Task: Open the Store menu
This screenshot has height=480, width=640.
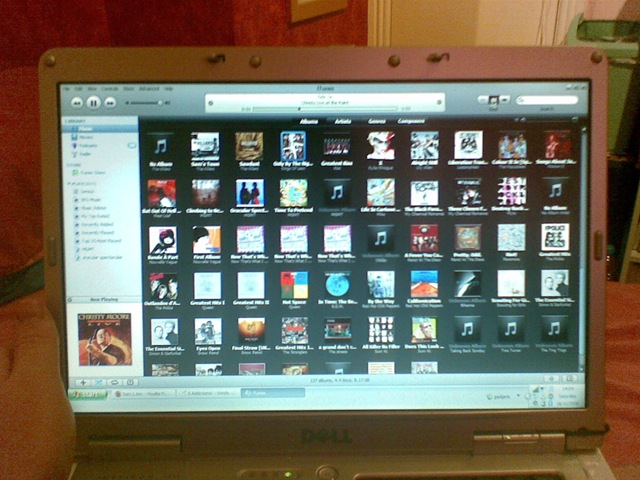Action: [129, 89]
